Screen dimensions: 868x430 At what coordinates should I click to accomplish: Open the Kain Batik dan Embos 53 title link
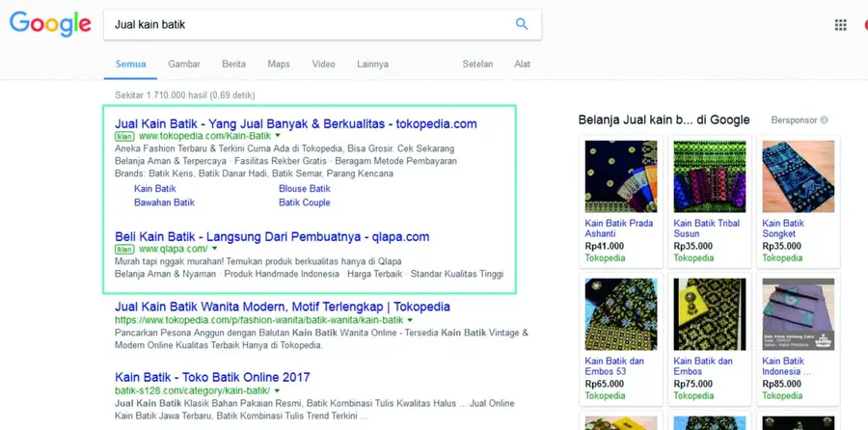point(614,366)
